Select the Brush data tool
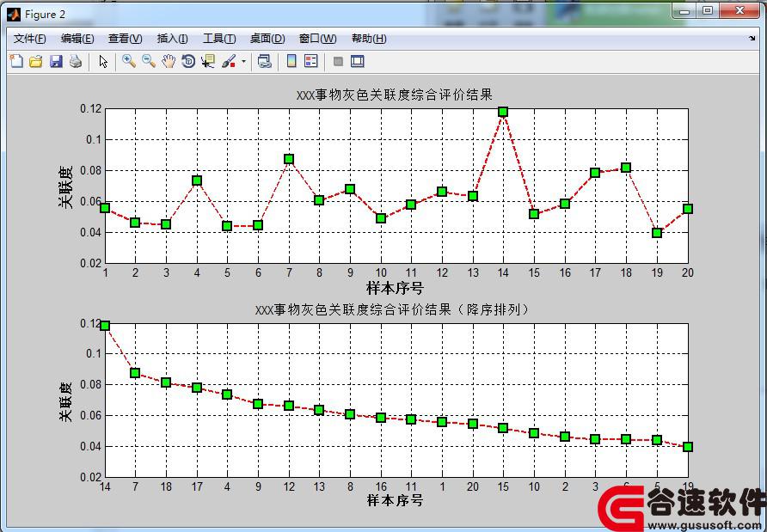767x532 pixels. pos(229,61)
